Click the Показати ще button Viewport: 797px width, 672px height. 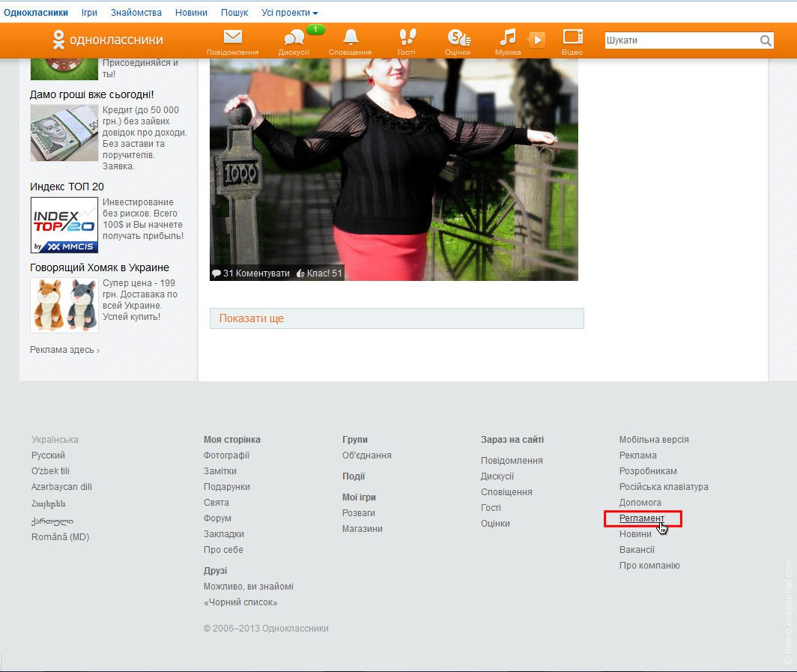coord(396,318)
